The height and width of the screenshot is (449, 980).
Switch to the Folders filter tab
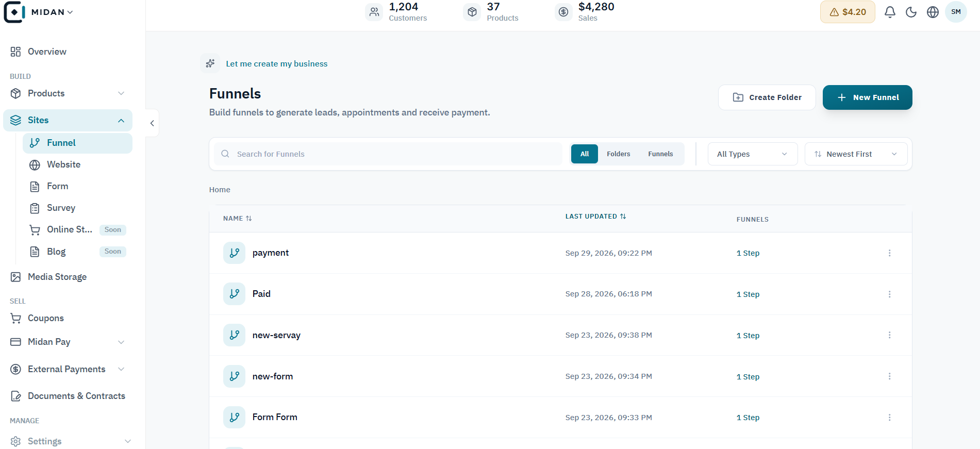pos(619,154)
